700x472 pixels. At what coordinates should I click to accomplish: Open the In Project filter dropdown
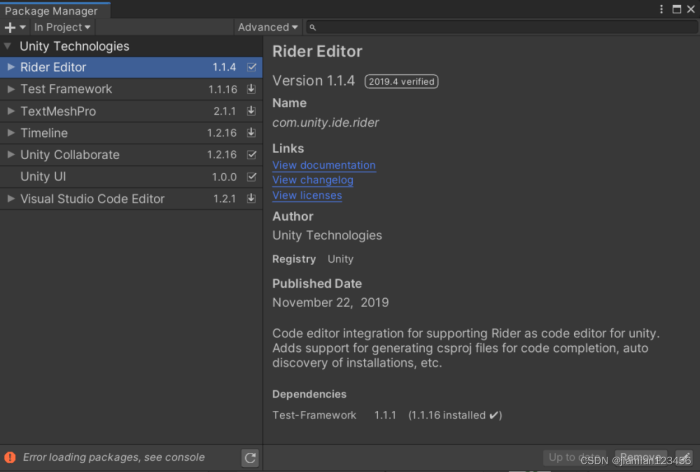pos(62,27)
